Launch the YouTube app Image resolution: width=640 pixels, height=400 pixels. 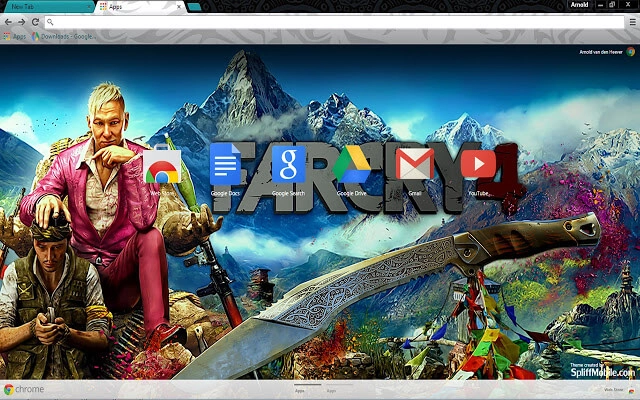[478, 164]
